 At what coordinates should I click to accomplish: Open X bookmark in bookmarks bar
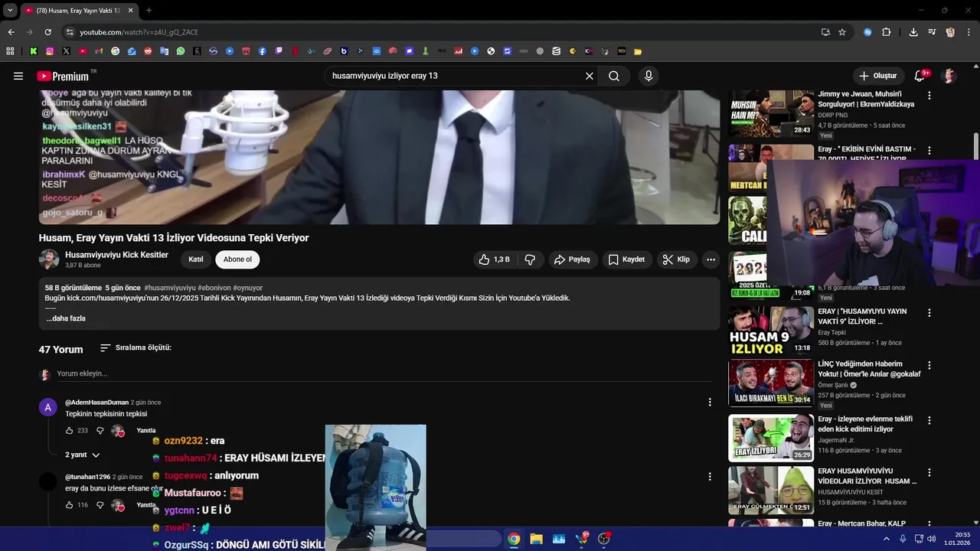pyautogui.click(x=66, y=51)
